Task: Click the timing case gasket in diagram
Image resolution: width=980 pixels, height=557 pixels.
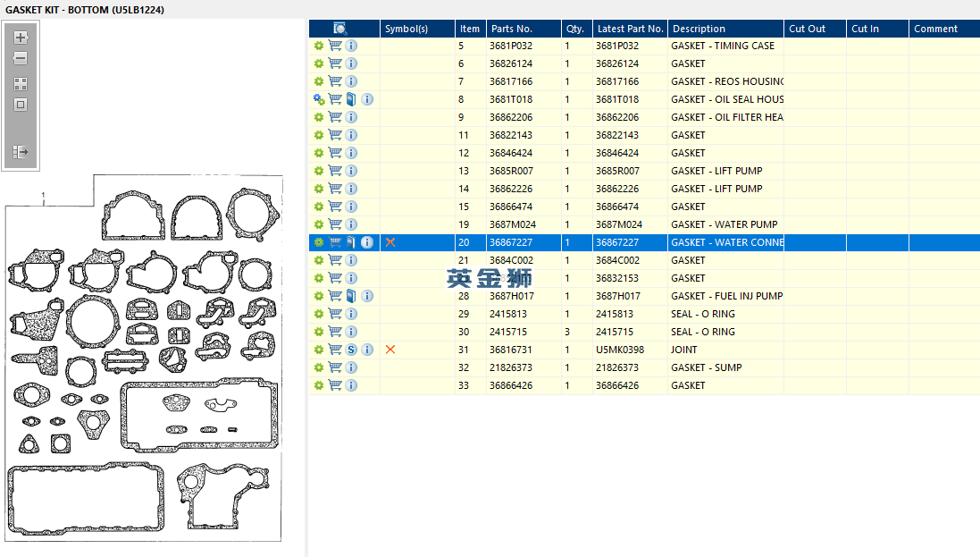Action: tap(223, 496)
